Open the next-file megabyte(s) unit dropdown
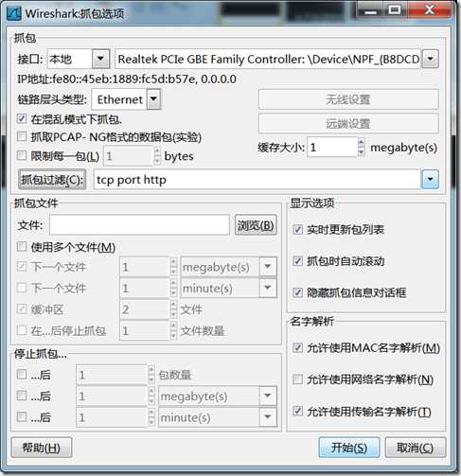Image resolution: width=461 pixels, height=476 pixels. click(268, 267)
